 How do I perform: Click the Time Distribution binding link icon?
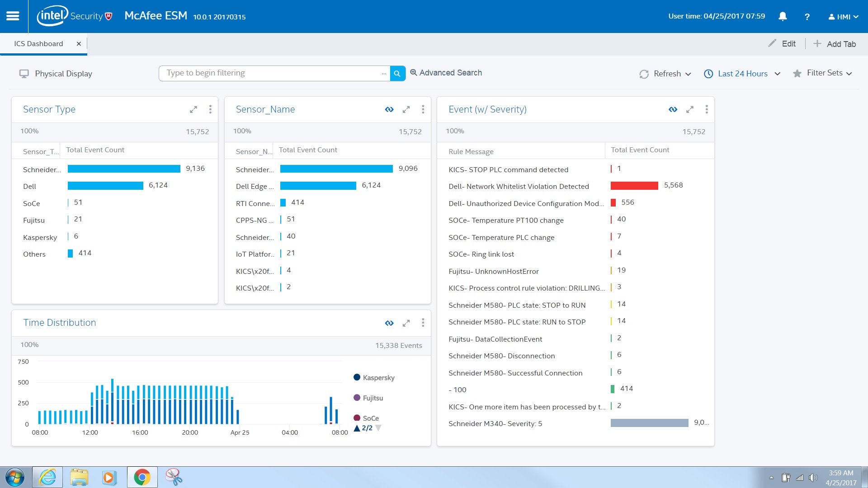[x=389, y=323]
